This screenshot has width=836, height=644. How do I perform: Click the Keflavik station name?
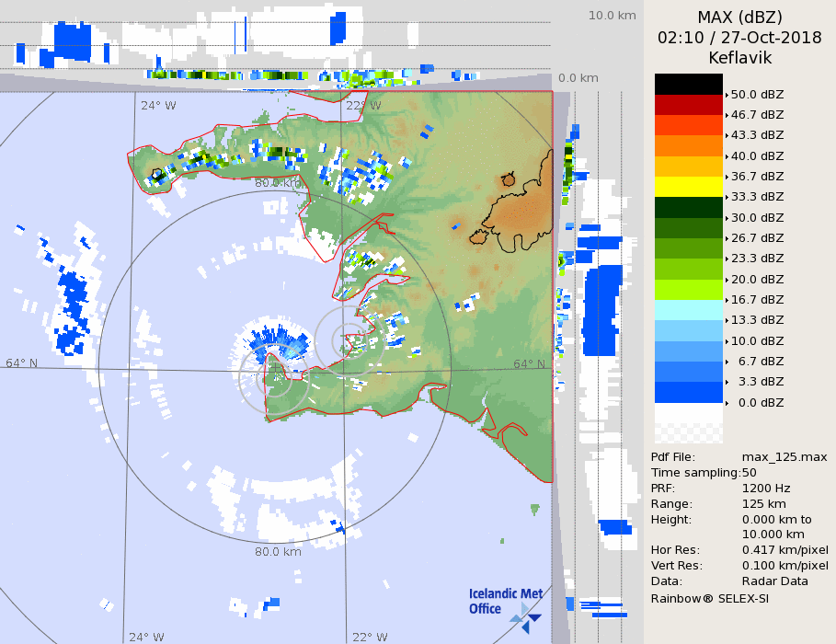739,58
